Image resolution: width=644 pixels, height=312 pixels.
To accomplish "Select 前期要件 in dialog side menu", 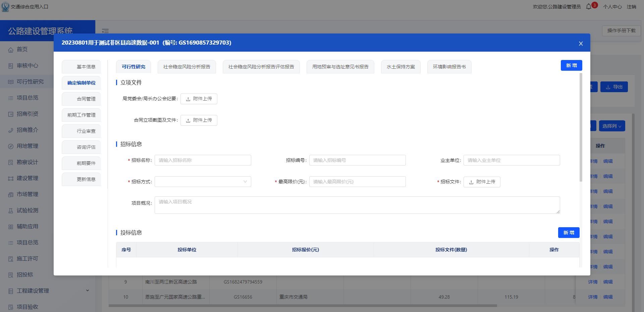I will click(x=81, y=163).
